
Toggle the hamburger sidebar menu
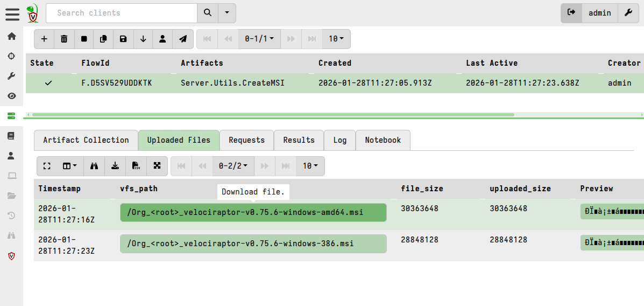[x=12, y=13]
